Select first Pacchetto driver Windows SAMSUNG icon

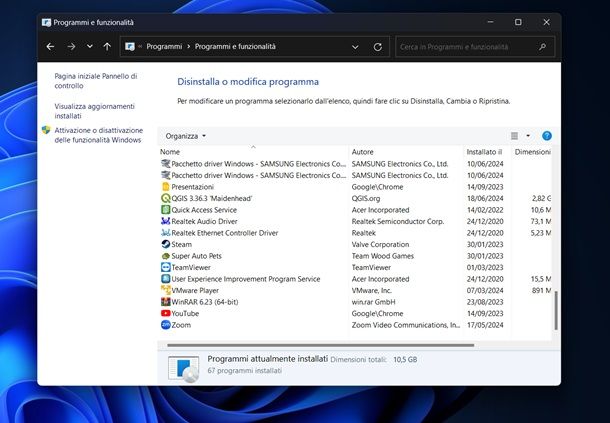(165, 163)
